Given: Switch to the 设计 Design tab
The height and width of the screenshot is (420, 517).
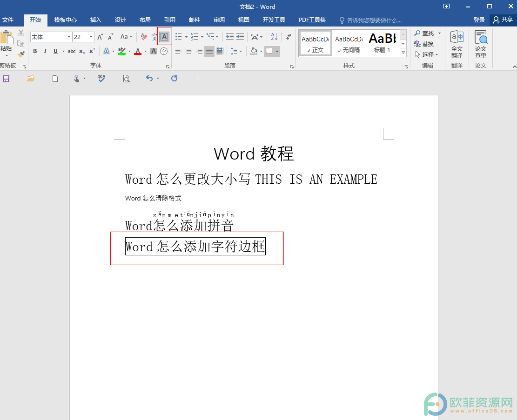Looking at the screenshot, I should (x=121, y=20).
